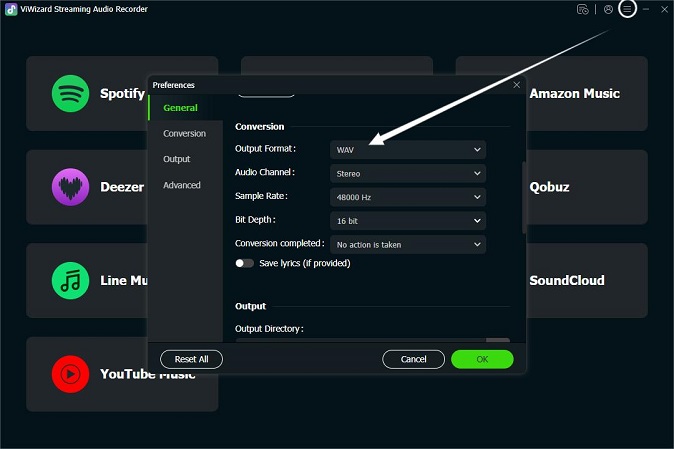Open the Qobuz service card
Screen dimensions: 674x449
tap(587, 187)
